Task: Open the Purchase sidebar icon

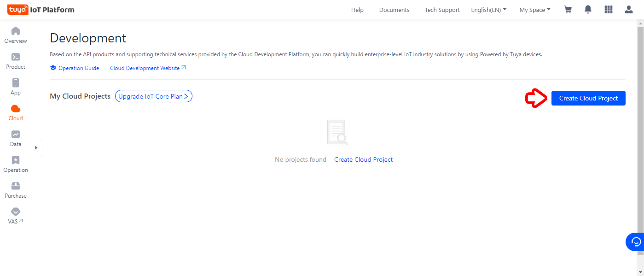Action: click(16, 186)
